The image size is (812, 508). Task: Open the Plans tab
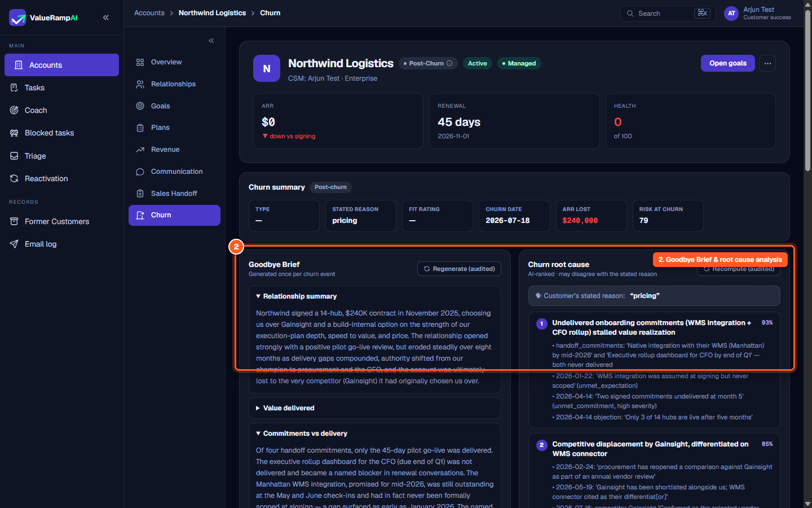click(174, 128)
